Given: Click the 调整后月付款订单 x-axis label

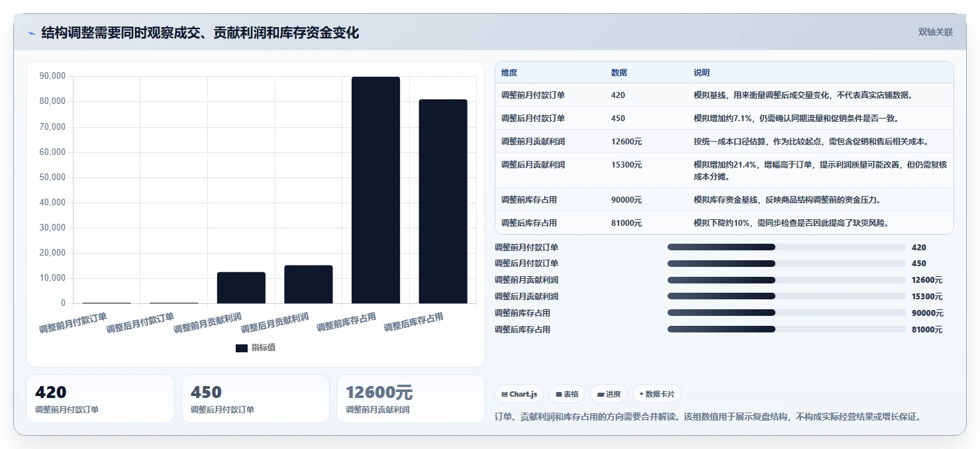Looking at the screenshot, I should 140,322.
